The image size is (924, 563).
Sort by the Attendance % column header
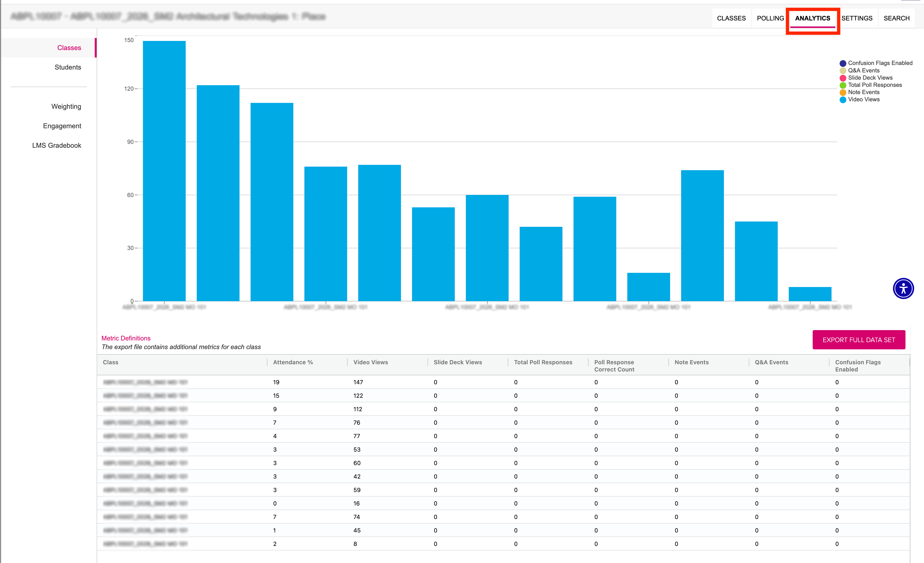(293, 362)
